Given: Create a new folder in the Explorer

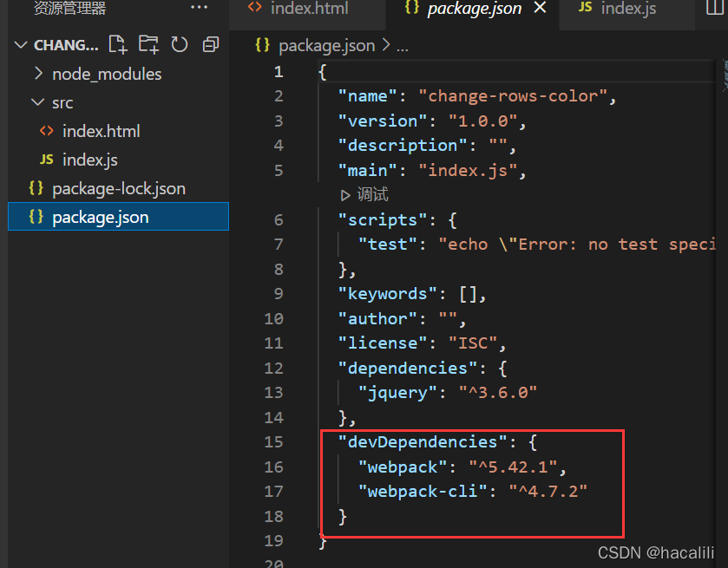Looking at the screenshot, I should (x=148, y=44).
